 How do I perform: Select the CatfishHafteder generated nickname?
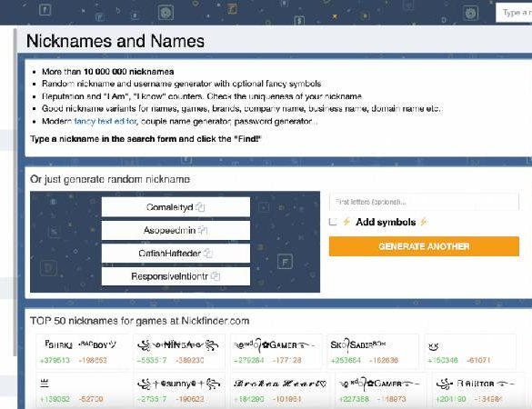click(169, 254)
